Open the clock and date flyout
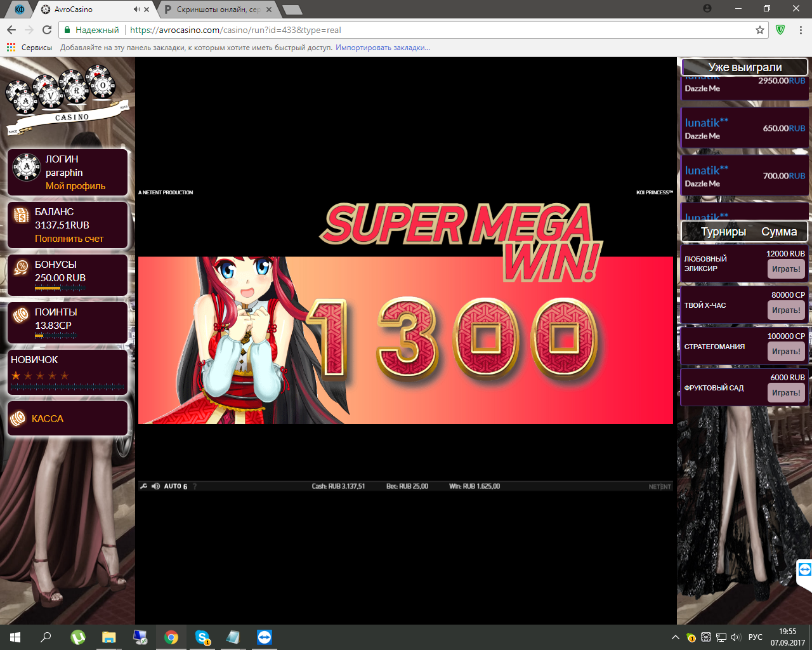 coord(788,637)
